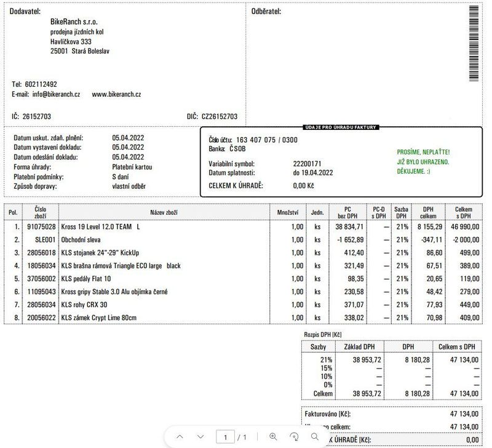Select item Kross gripy Stable 3.0 Alu
This screenshot has width=492, height=448.
pyautogui.click(x=114, y=292)
